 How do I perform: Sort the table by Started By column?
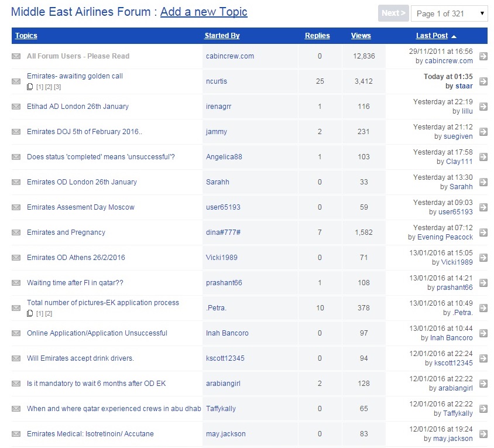222,36
